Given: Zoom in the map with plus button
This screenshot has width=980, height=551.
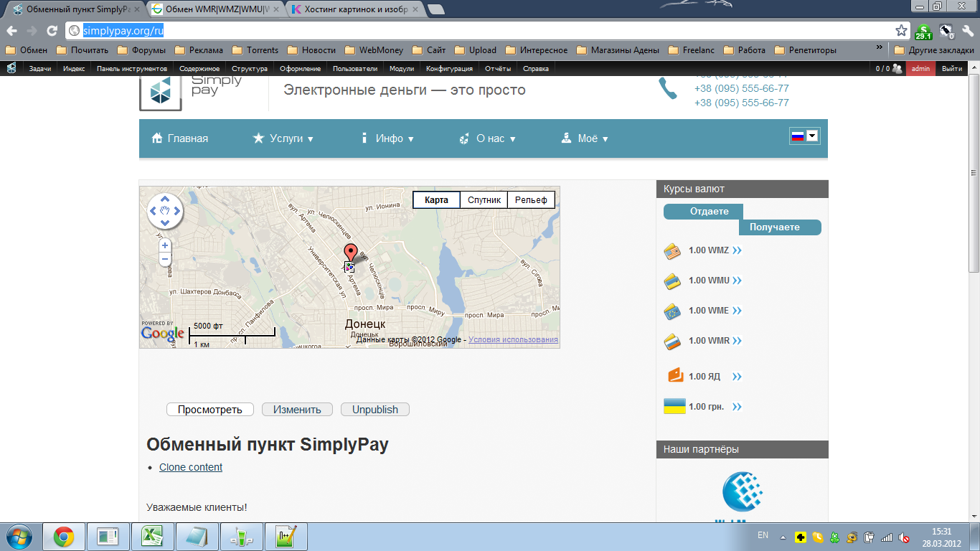Looking at the screenshot, I should click(x=165, y=245).
